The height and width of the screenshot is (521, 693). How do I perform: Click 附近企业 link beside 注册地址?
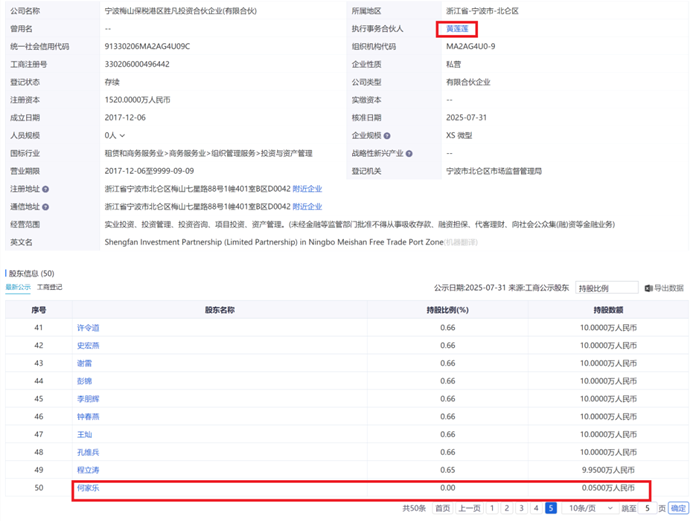pos(306,188)
